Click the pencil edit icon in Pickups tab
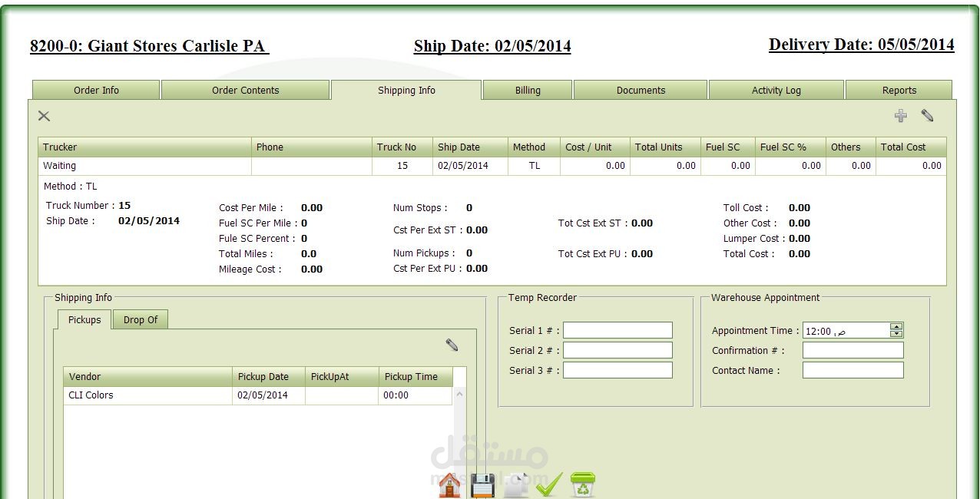 click(452, 345)
